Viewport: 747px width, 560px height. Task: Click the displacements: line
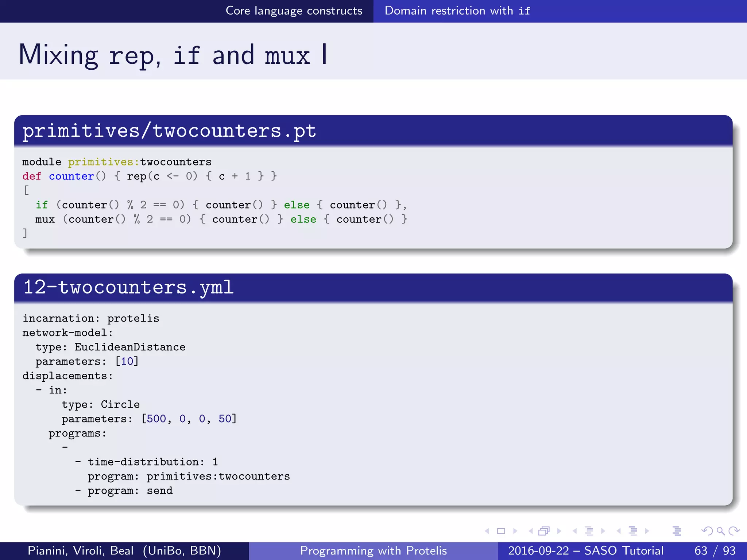[x=68, y=376]
